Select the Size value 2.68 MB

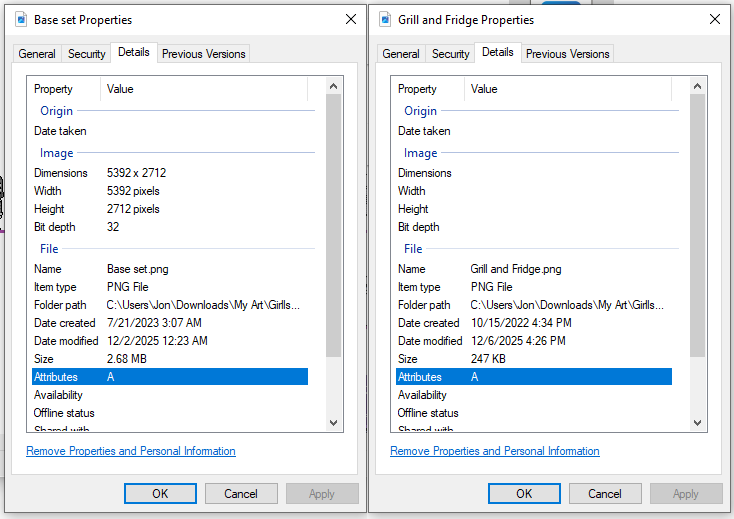126,359
